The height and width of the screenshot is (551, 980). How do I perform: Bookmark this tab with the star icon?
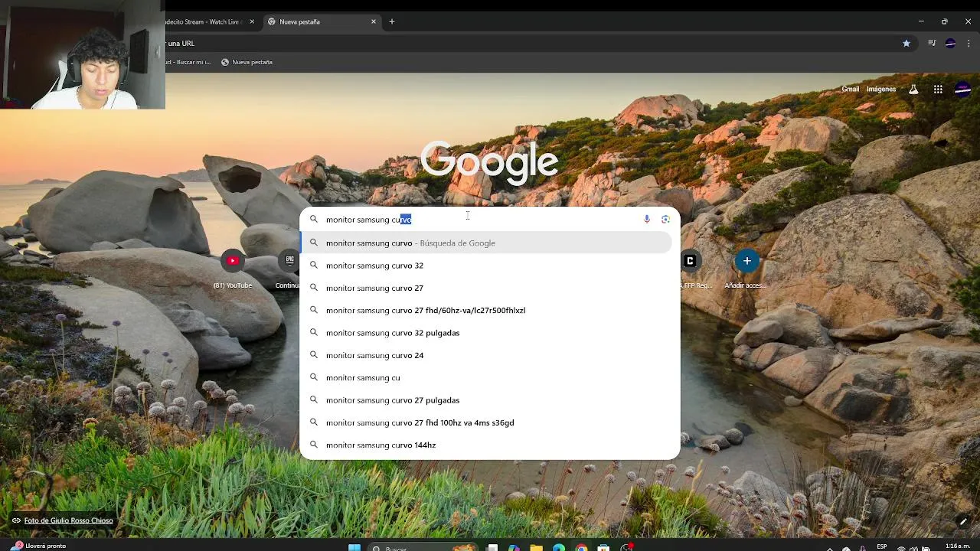tap(906, 44)
